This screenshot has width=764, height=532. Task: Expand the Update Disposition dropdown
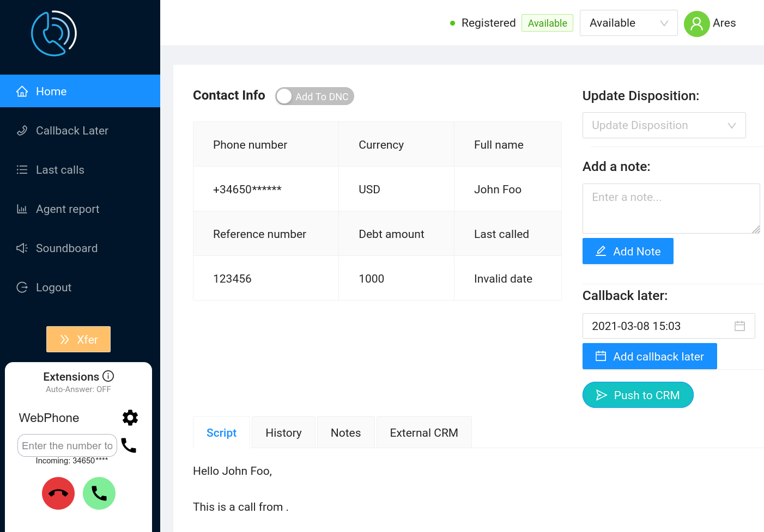point(664,125)
